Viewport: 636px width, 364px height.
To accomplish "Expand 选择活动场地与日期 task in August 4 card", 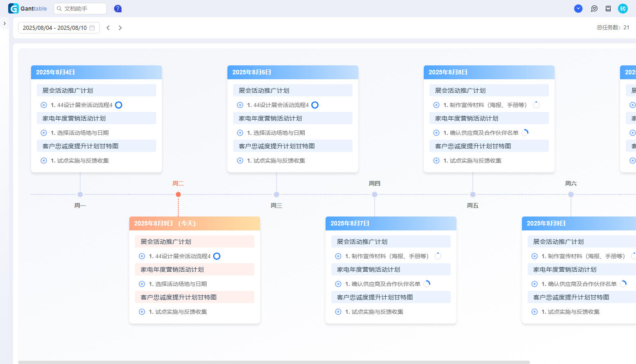I will [44, 133].
